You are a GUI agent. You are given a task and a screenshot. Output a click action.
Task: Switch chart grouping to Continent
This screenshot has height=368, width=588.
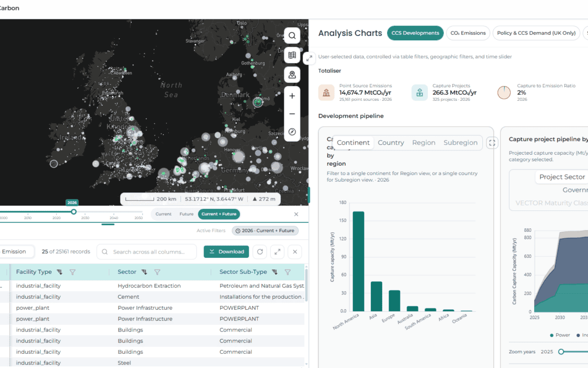353,143
